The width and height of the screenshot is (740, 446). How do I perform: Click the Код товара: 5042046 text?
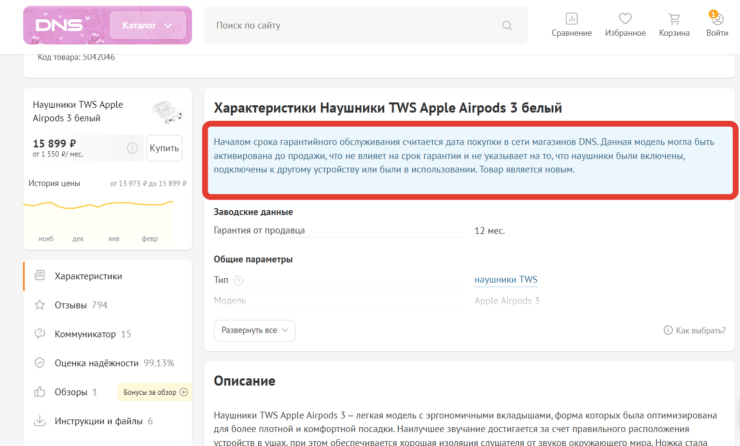pos(76,57)
